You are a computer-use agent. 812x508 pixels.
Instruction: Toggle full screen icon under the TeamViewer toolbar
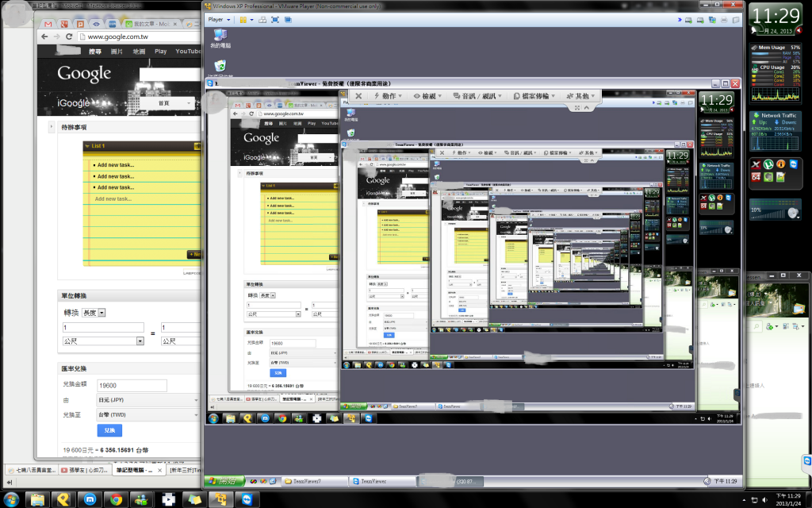(577, 108)
